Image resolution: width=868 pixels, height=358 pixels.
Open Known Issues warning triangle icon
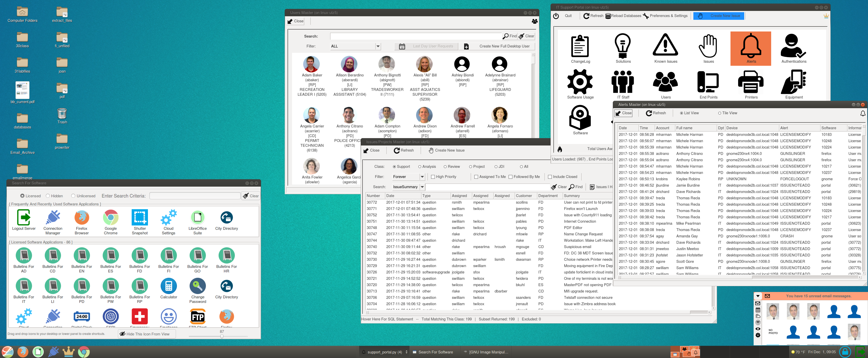[665, 48]
